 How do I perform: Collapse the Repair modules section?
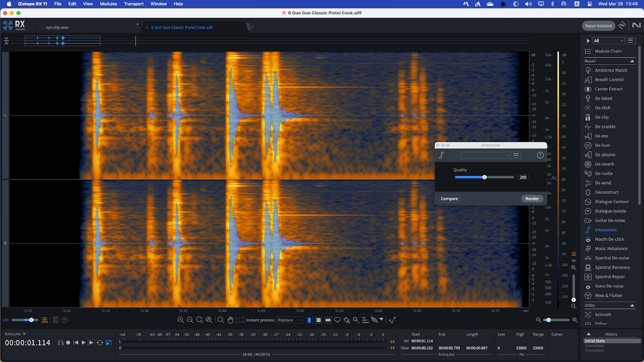pyautogui.click(x=632, y=61)
